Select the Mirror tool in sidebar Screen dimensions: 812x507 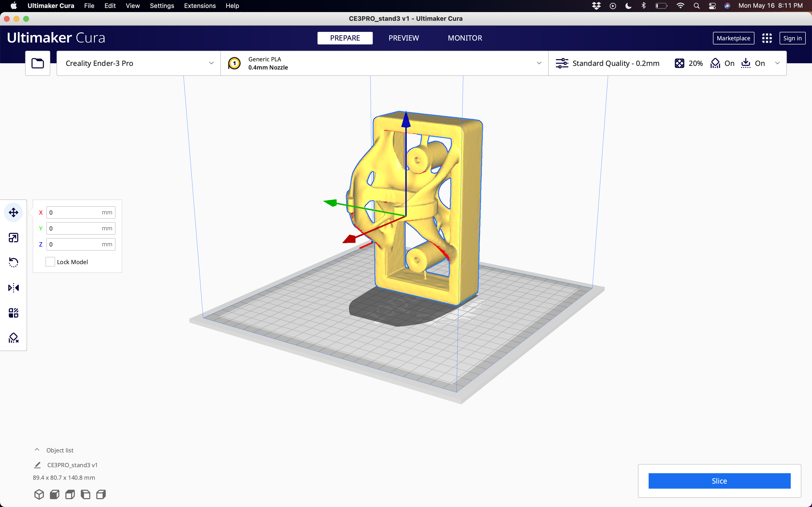(14, 287)
